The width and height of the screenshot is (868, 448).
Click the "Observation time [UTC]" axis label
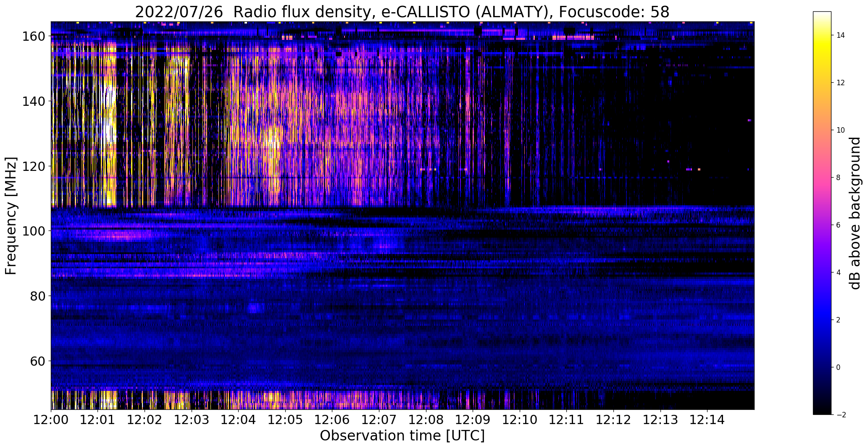pos(402,436)
